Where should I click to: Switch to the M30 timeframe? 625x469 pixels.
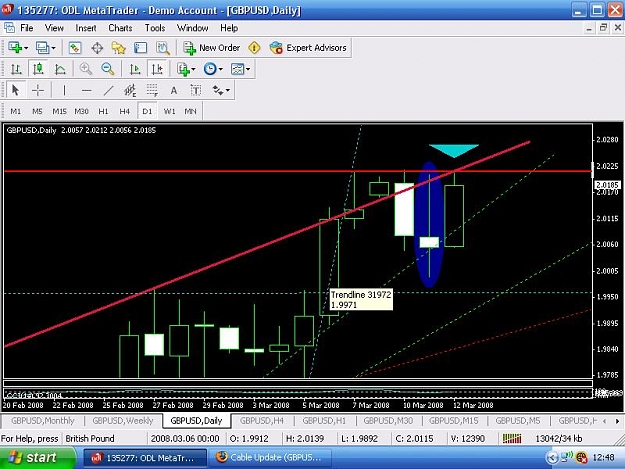pyautogui.click(x=81, y=111)
